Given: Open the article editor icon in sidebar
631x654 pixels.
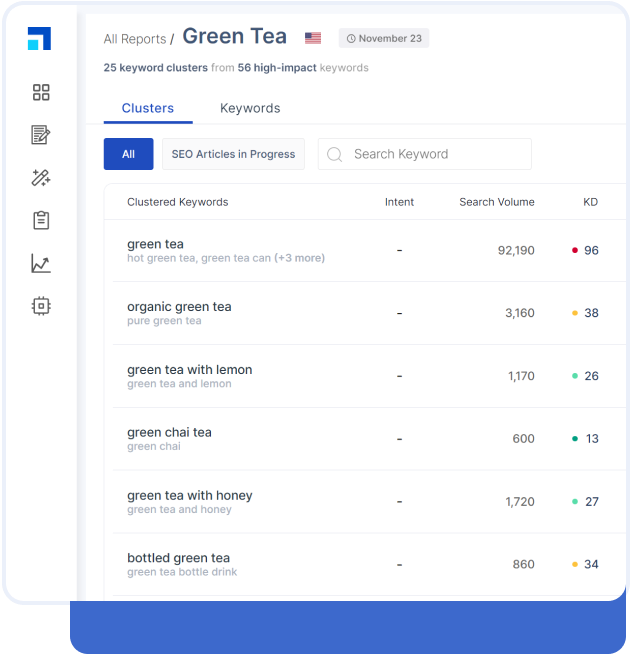Looking at the screenshot, I should tap(41, 135).
